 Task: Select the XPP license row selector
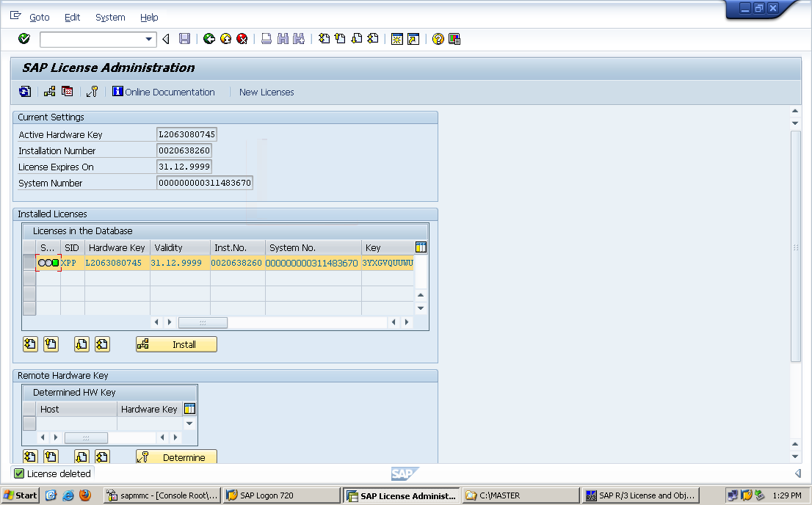pyautogui.click(x=29, y=263)
